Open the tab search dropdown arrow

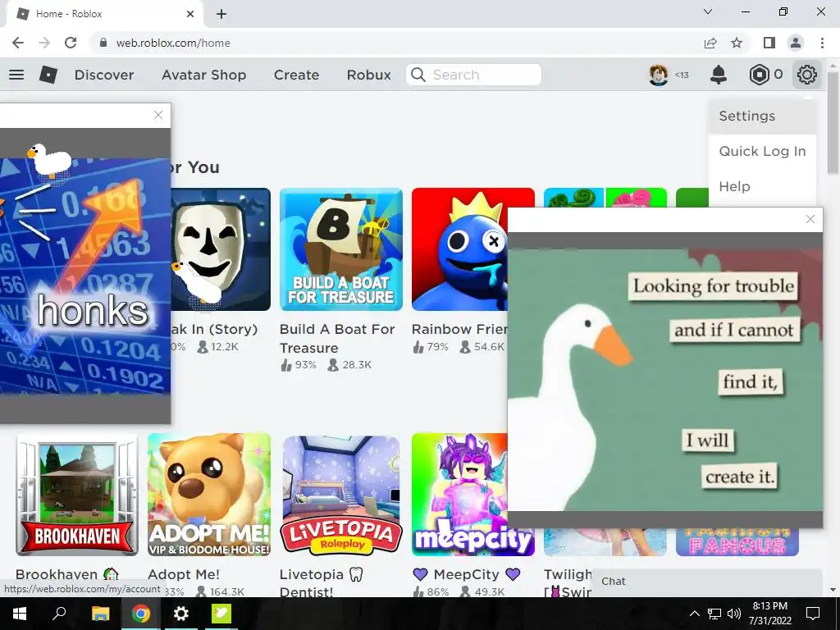pos(708,11)
